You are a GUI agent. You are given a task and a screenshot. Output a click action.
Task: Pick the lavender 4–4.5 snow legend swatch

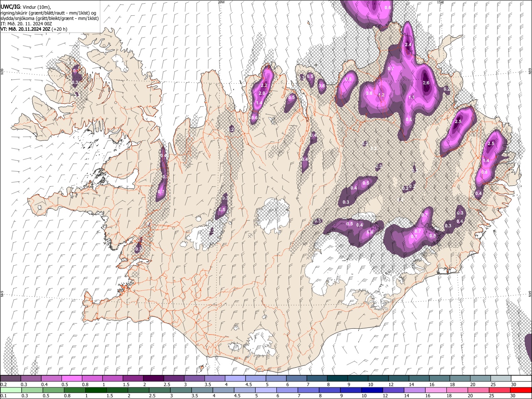[x=235, y=378]
